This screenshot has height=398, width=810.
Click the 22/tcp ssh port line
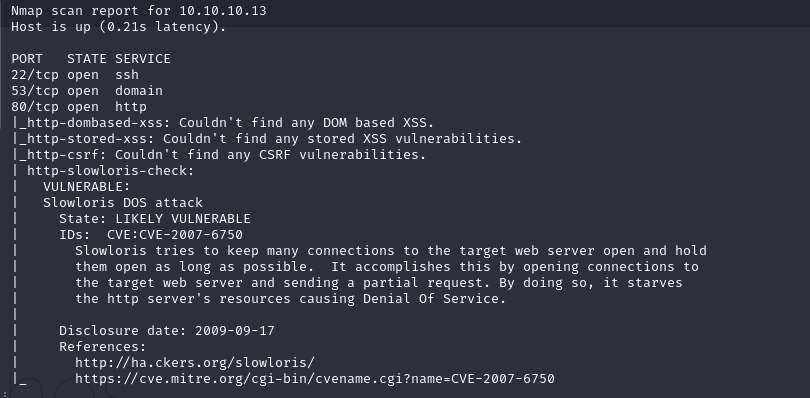click(x=75, y=75)
